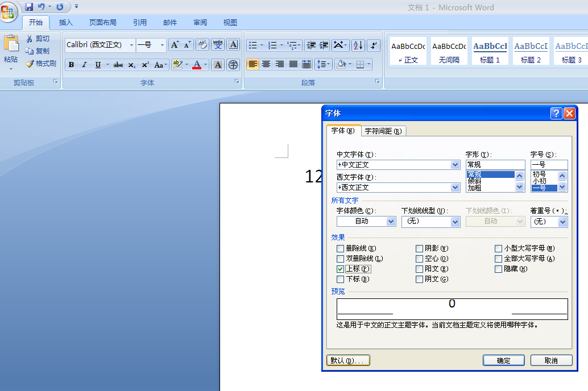Screen dimensions: 588x391
Task: Open the 着重号 emphasis mark dropdown
Action: (562, 222)
